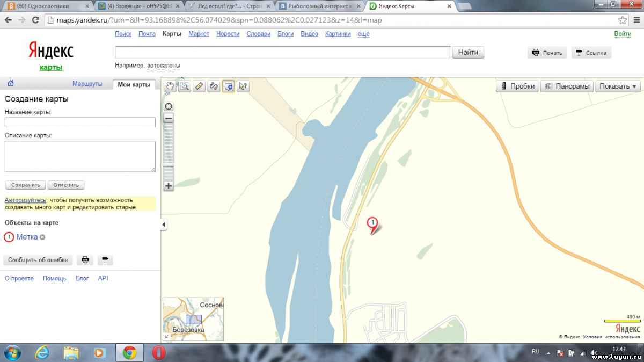This screenshot has height=362, width=644.
Task: Open Картинки in Yandex services menu
Action: coord(338,34)
